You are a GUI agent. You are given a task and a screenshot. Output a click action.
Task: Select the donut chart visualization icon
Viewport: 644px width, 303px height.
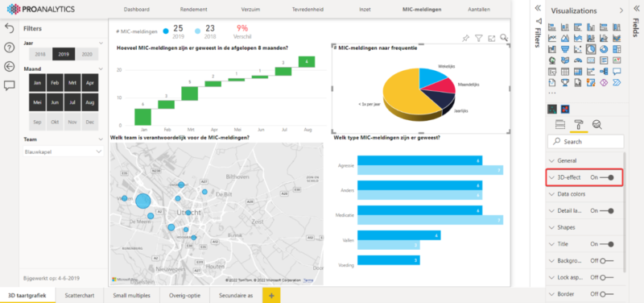click(604, 49)
